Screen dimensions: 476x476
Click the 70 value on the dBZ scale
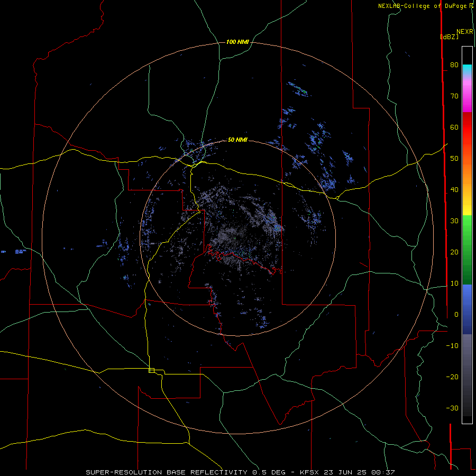click(x=454, y=96)
